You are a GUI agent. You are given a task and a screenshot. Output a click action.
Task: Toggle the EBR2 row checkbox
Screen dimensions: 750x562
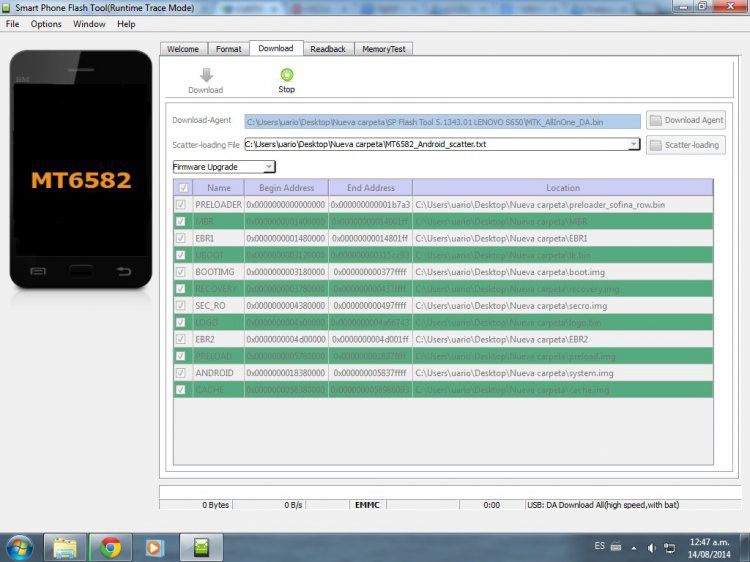(x=181, y=339)
